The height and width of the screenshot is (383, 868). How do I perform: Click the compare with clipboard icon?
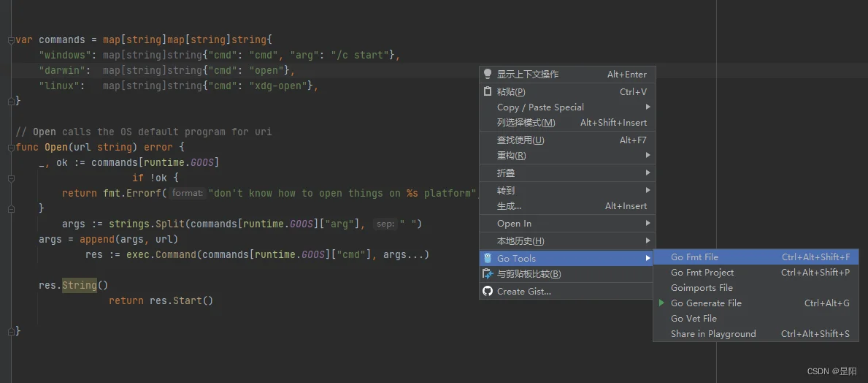(488, 274)
